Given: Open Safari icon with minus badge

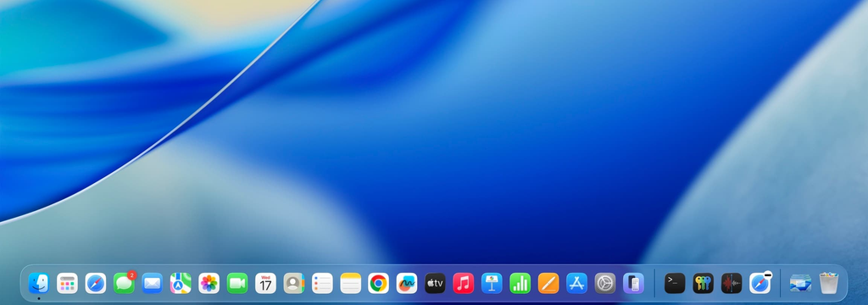Looking at the screenshot, I should pyautogui.click(x=760, y=284).
